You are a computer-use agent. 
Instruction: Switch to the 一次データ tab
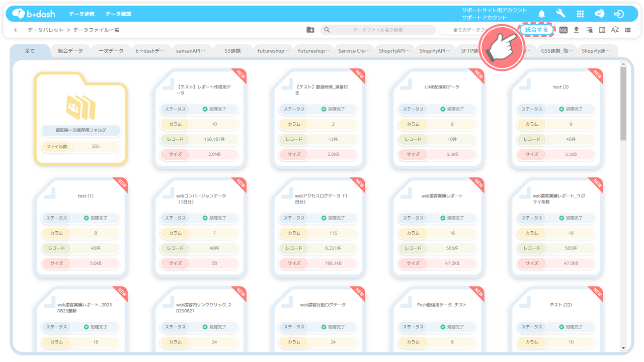111,51
